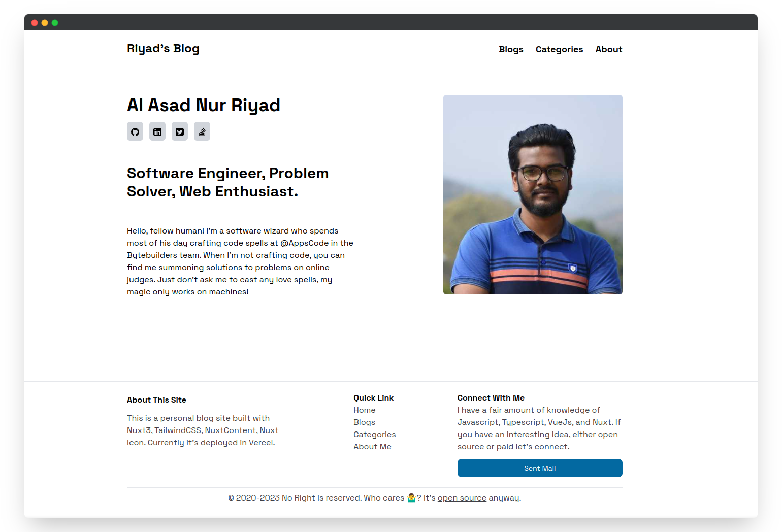Select the About navigation item
This screenshot has width=782, height=532.
tap(608, 49)
